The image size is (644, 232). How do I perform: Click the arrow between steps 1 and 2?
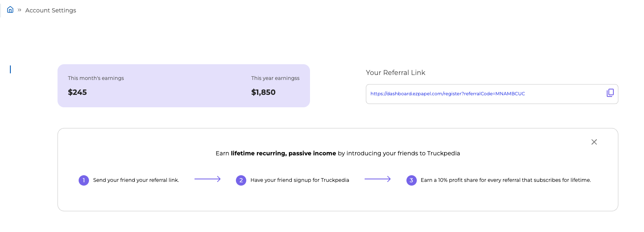(x=207, y=179)
